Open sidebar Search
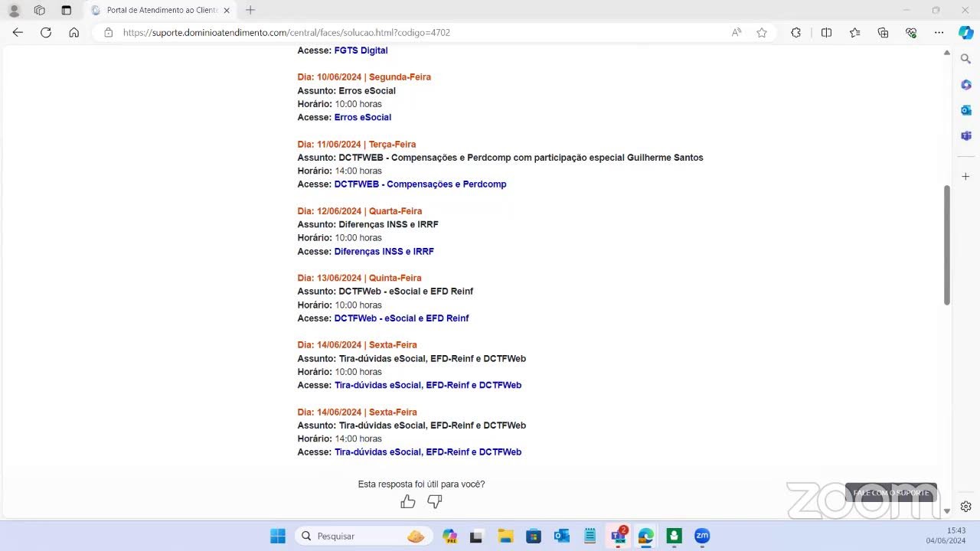The width and height of the screenshot is (980, 551). tap(966, 59)
